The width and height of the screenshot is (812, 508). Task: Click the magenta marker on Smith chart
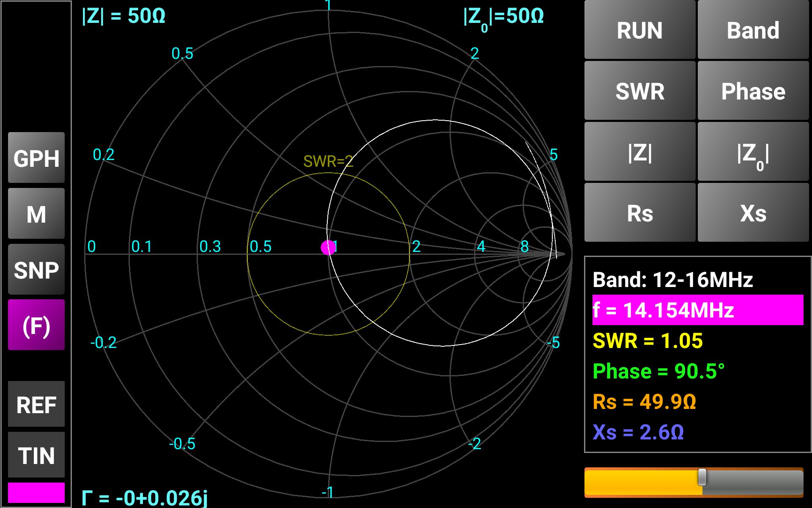(x=328, y=248)
